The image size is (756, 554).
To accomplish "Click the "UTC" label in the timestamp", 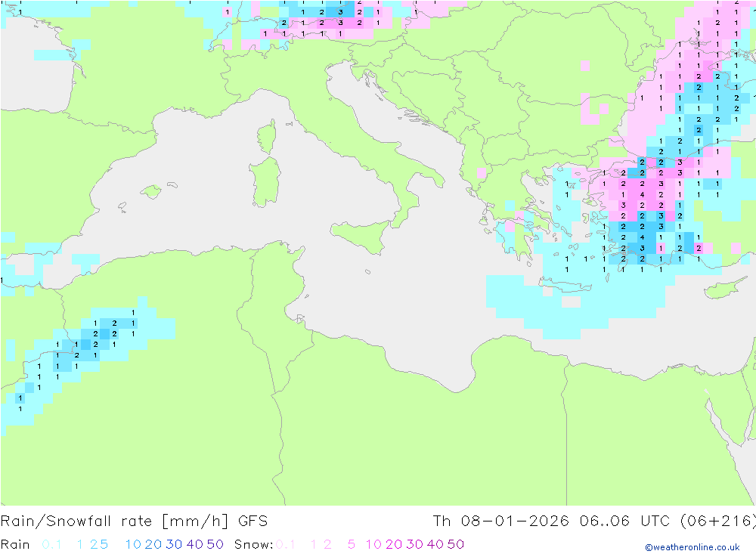I will 655,522.
